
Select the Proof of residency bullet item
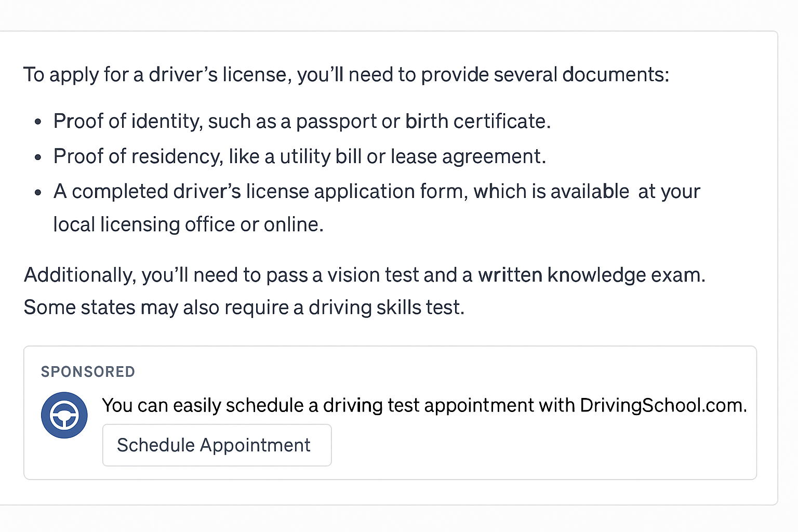tap(299, 156)
